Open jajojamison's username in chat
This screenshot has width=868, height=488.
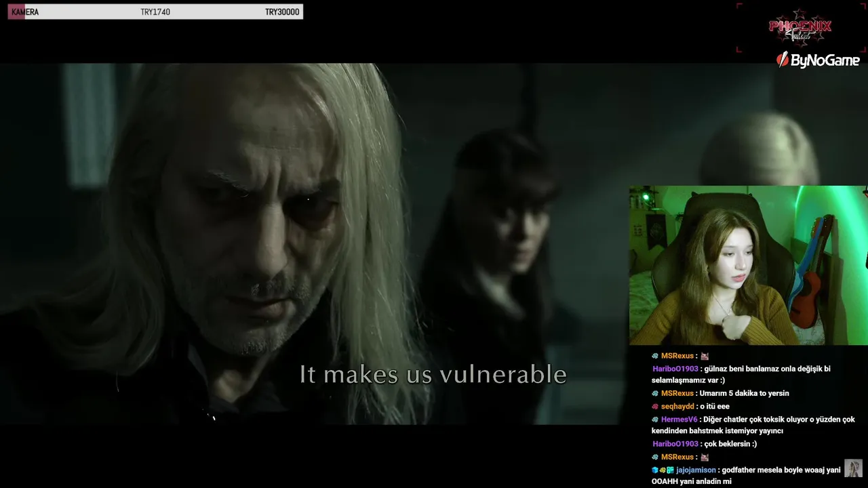(696, 470)
